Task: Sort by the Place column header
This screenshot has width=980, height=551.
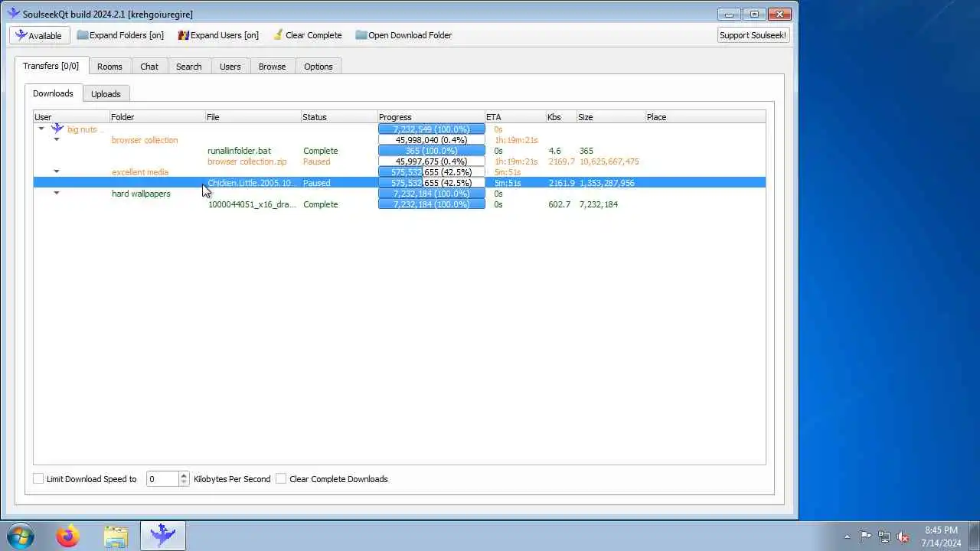Action: pyautogui.click(x=705, y=117)
